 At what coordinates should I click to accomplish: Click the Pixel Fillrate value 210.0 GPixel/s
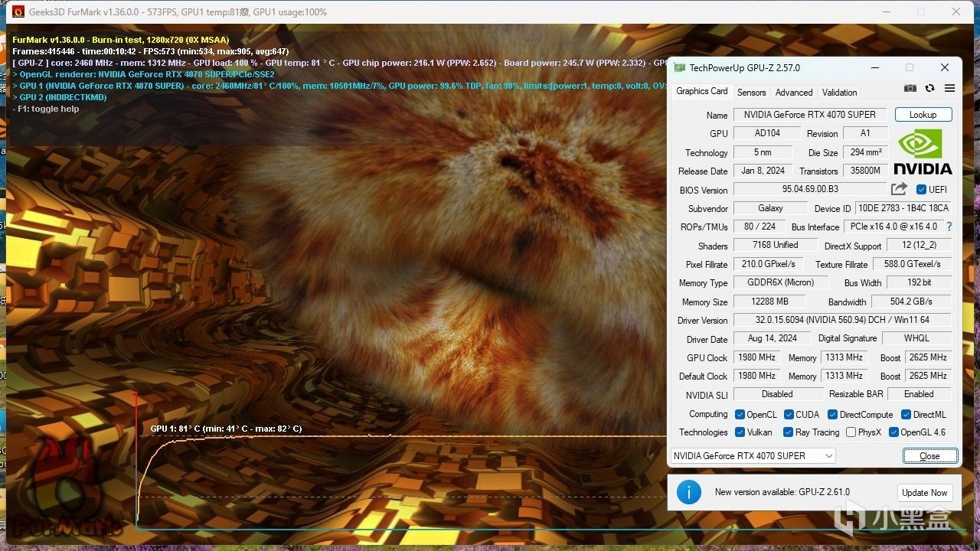click(768, 264)
